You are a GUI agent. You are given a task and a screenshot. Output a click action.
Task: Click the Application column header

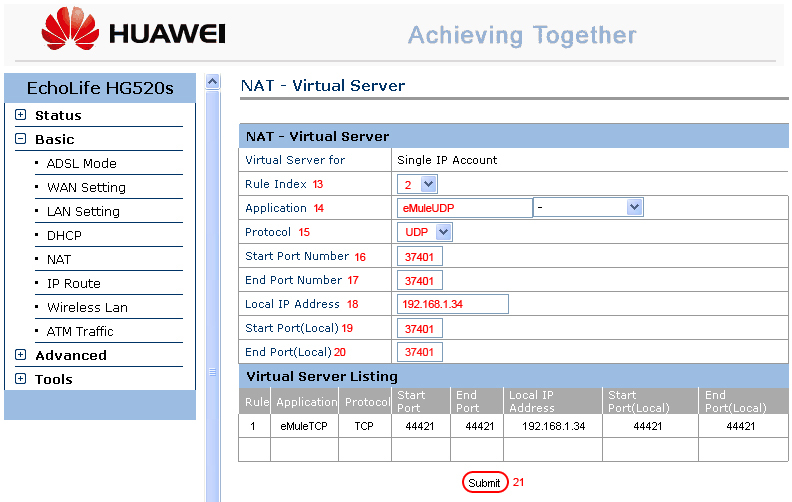pyautogui.click(x=306, y=402)
